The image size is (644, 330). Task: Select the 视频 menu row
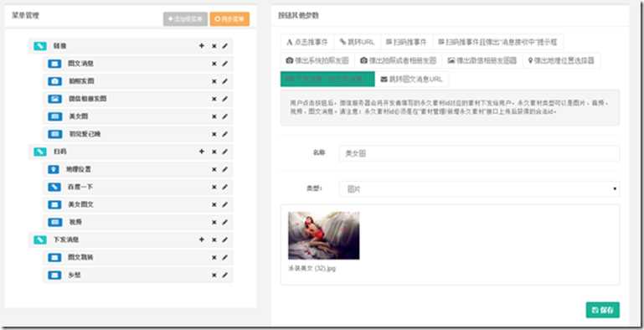pyautogui.click(x=138, y=222)
